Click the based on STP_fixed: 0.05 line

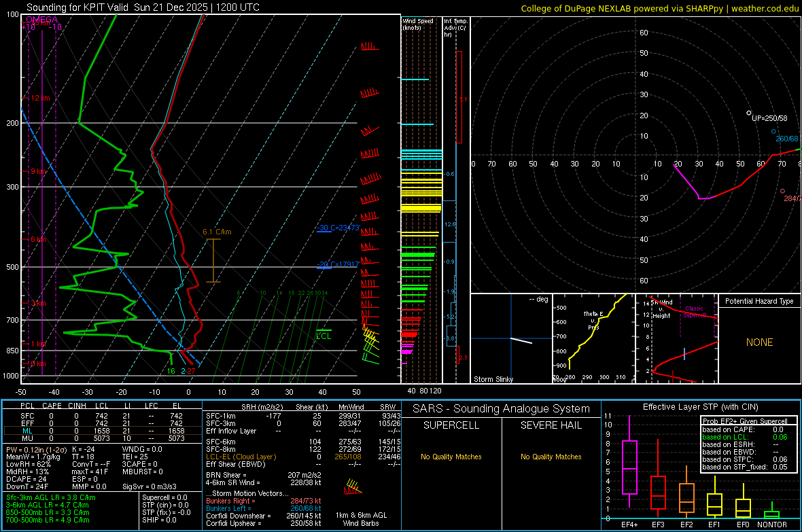pos(745,467)
